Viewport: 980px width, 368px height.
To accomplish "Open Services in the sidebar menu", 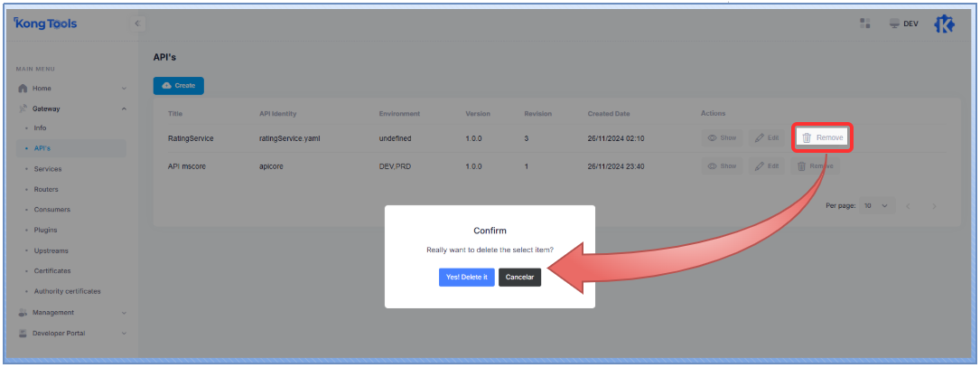I will pos(48,169).
